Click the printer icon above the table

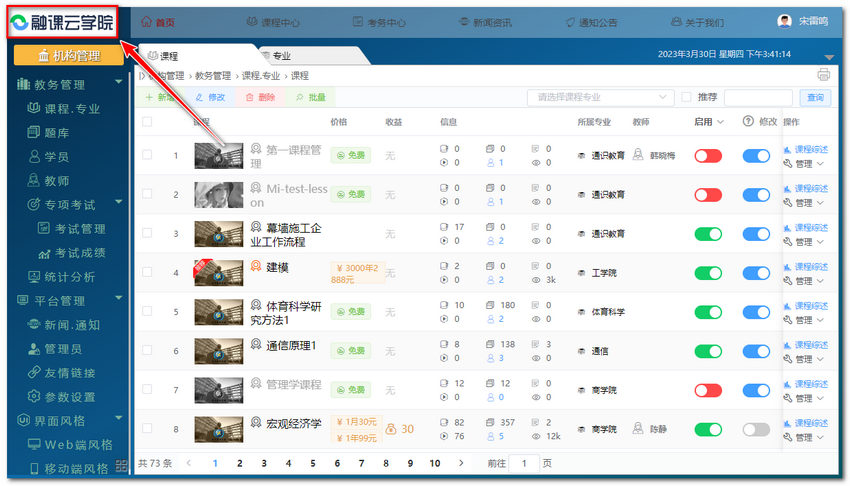(823, 75)
